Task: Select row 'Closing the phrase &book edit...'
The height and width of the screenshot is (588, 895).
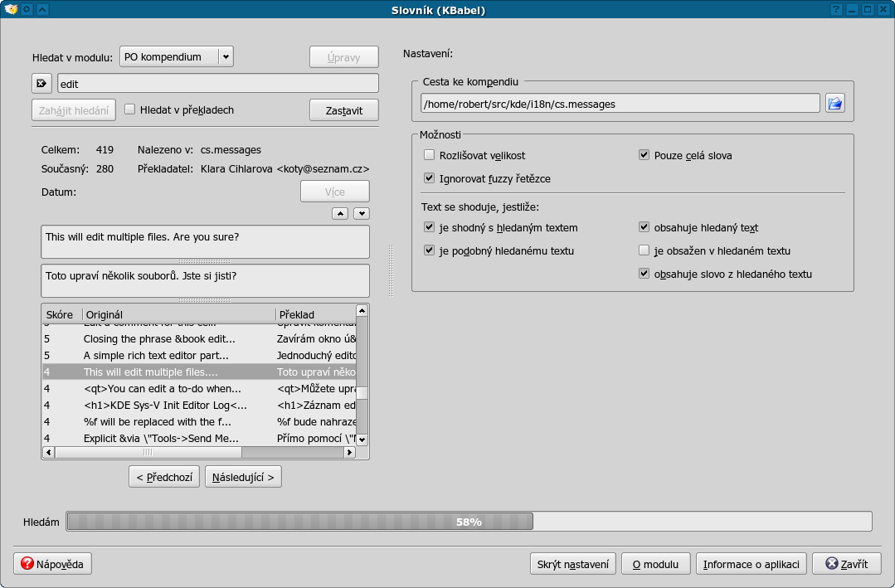Action: (199, 338)
